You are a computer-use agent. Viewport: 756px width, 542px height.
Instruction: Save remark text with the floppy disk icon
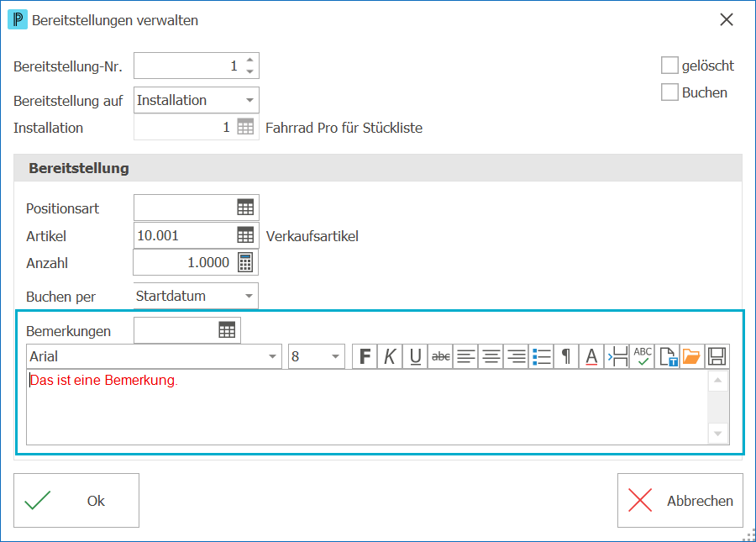pyautogui.click(x=717, y=356)
